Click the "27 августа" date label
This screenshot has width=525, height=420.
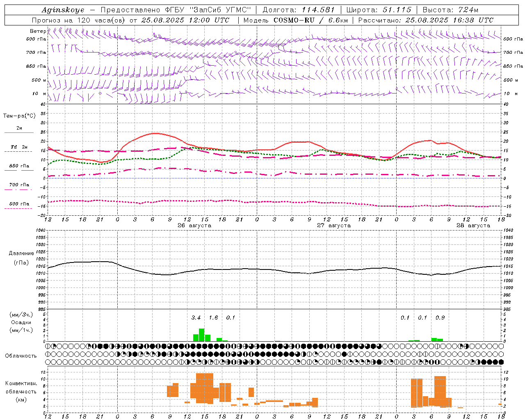[x=334, y=226]
